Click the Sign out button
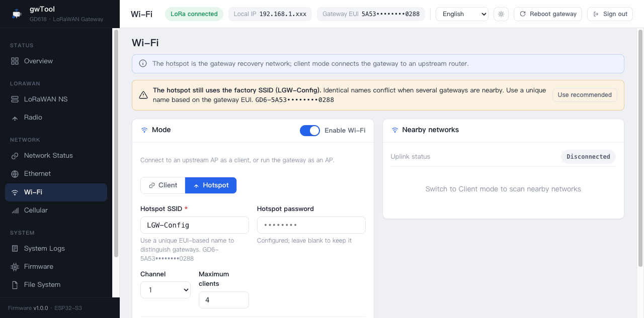Image resolution: width=644 pixels, height=318 pixels. point(610,14)
